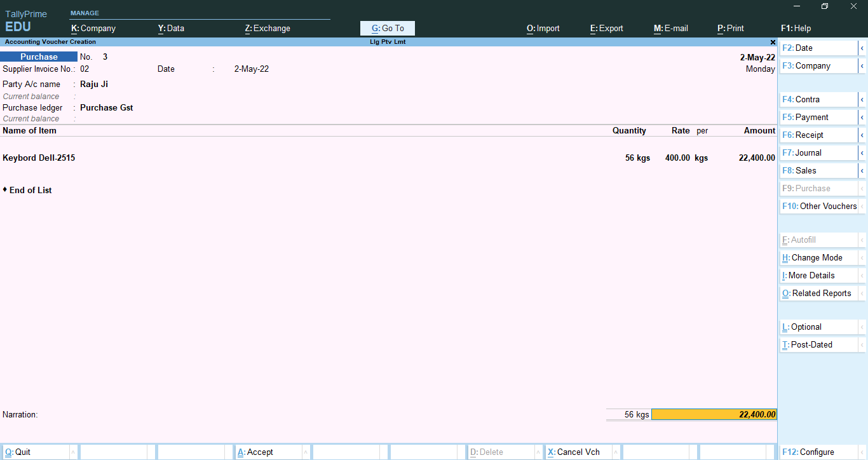Screen dimensions: 868x460
Task: Click voucher number 3
Action: 105,57
